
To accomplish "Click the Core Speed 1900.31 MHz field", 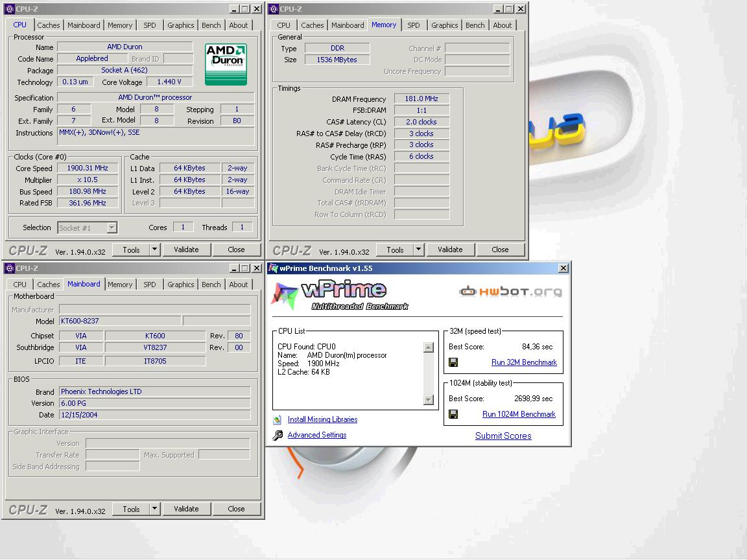I will pyautogui.click(x=88, y=168).
